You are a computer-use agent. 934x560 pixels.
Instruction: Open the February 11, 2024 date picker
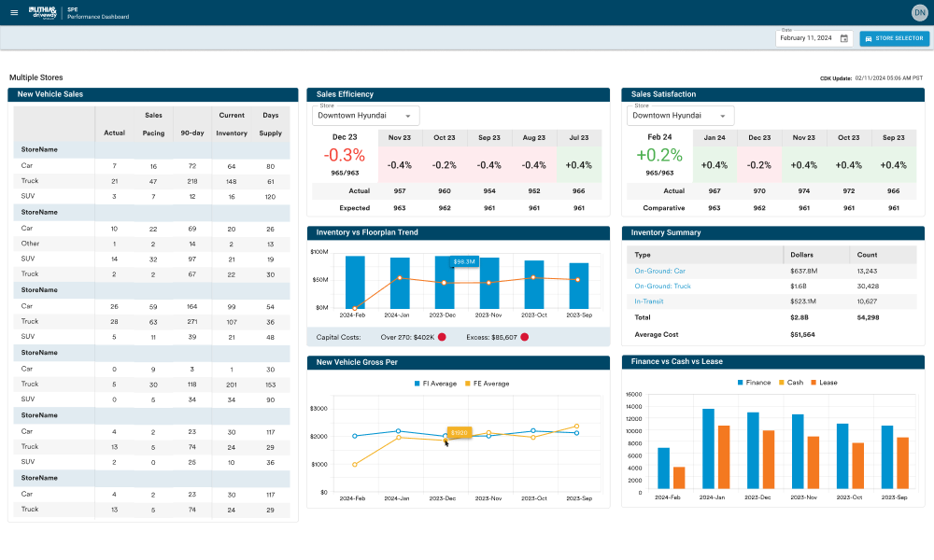806,38
